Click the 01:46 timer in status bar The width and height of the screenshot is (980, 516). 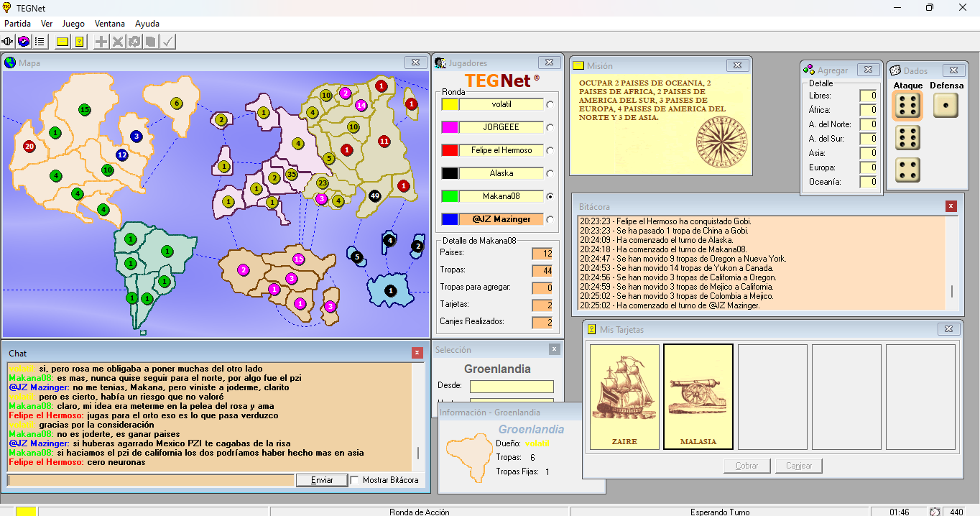click(x=899, y=512)
